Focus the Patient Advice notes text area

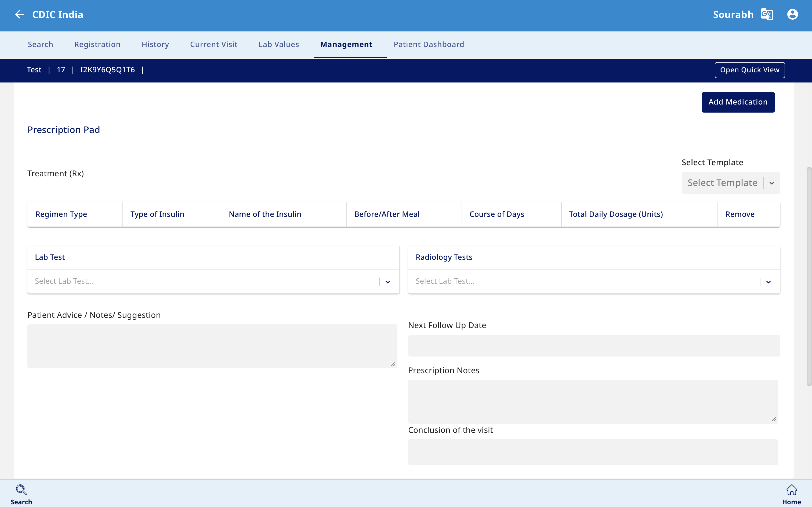tap(212, 346)
